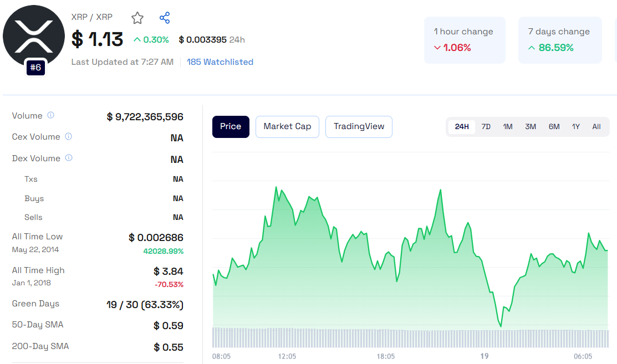Click the red down arrow in 1 hour change
This screenshot has height=364, width=617.
click(x=437, y=48)
